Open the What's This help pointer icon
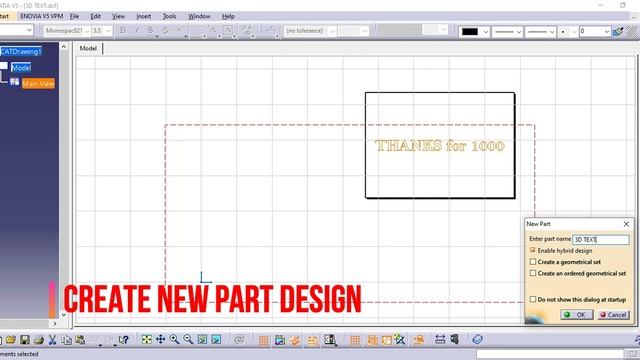This screenshot has height=360, width=640. pyautogui.click(x=124, y=340)
